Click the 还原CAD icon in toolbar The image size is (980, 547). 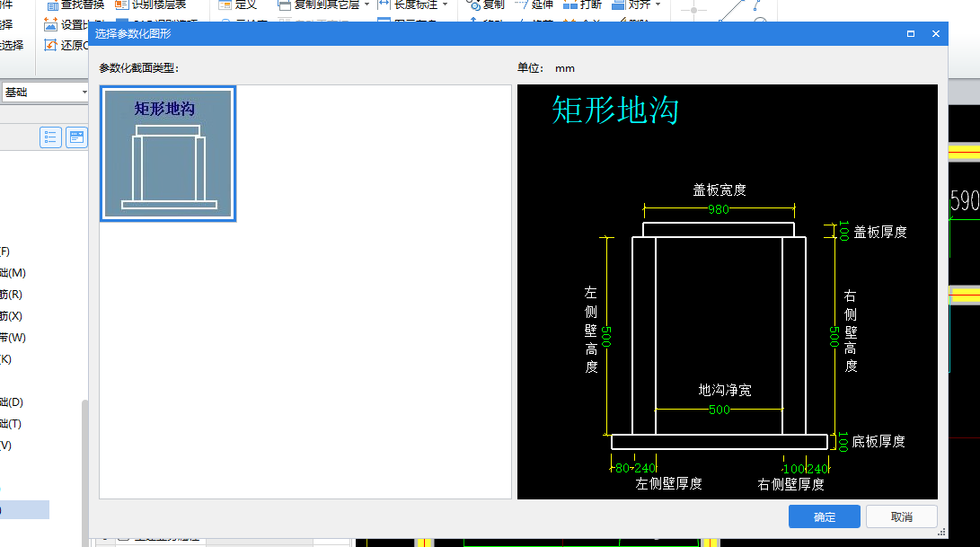(x=50, y=45)
